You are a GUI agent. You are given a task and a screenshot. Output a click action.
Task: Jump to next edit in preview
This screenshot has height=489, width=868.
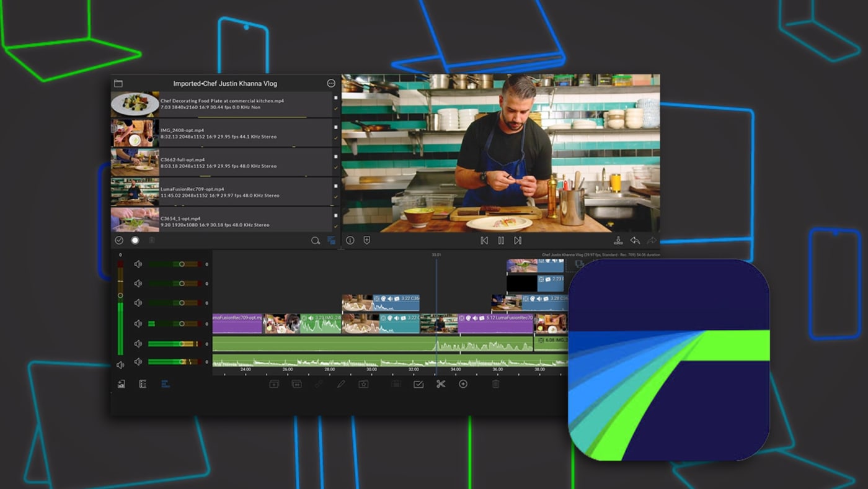click(518, 240)
